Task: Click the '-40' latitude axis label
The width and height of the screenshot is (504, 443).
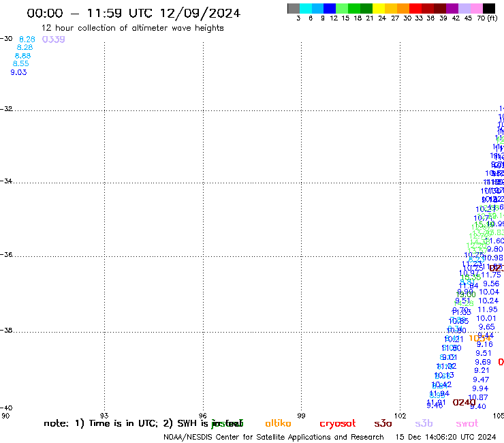Action: pyautogui.click(x=6, y=408)
